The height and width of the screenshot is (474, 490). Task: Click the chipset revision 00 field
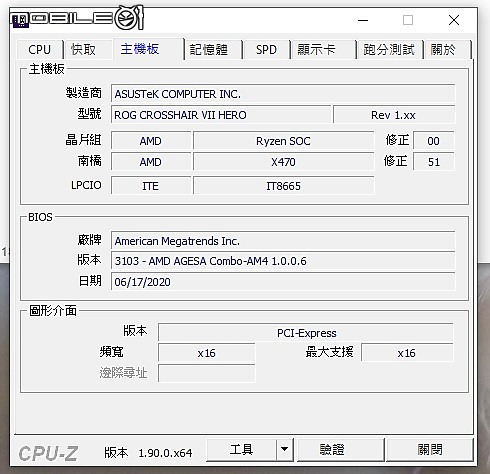434,141
